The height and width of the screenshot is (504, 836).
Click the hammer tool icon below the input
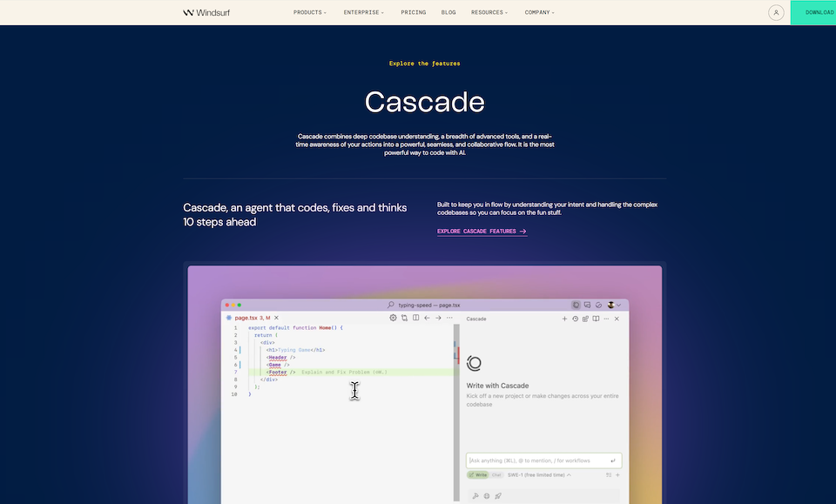475,496
